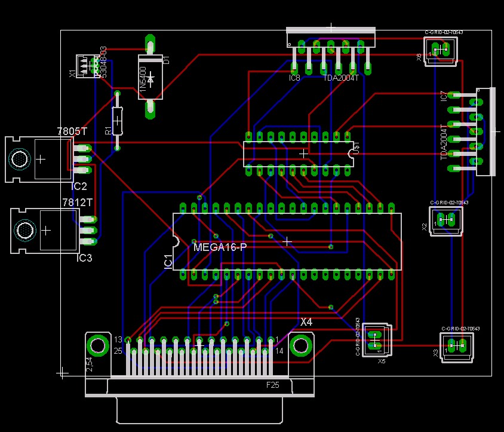The width and height of the screenshot is (504, 432).
Task: Click the board origin crosshair at bottom-left
Action: coord(62,373)
